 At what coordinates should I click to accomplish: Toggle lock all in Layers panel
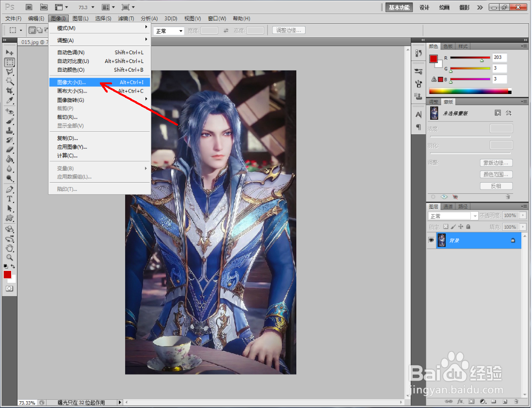(468, 227)
